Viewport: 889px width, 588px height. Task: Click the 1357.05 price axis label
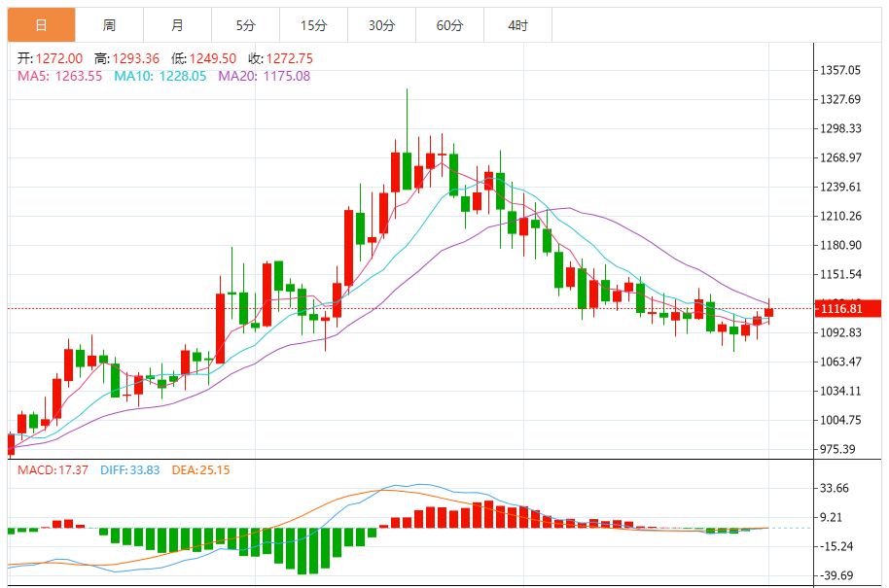(x=841, y=70)
